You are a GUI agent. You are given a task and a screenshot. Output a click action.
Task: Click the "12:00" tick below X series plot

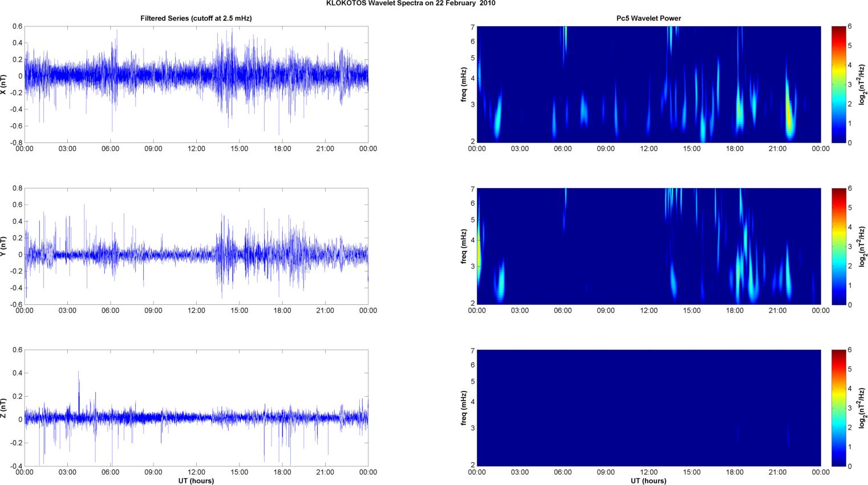point(196,149)
